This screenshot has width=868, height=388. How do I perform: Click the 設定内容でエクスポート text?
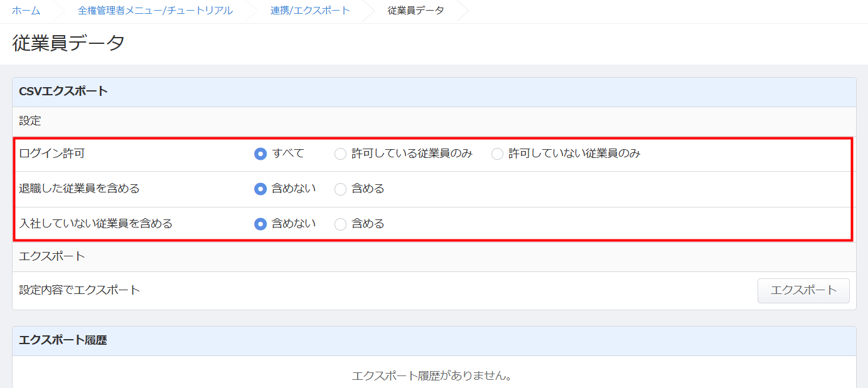(x=79, y=290)
